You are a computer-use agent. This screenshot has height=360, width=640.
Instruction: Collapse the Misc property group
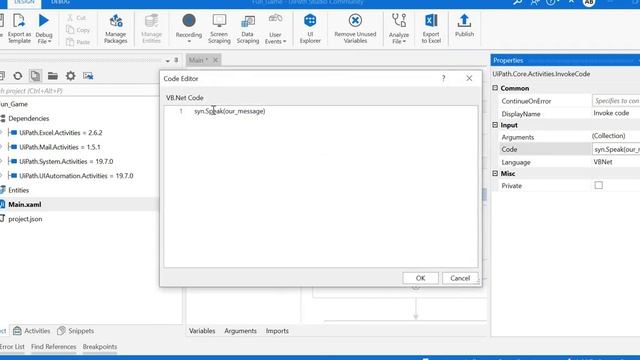495,173
